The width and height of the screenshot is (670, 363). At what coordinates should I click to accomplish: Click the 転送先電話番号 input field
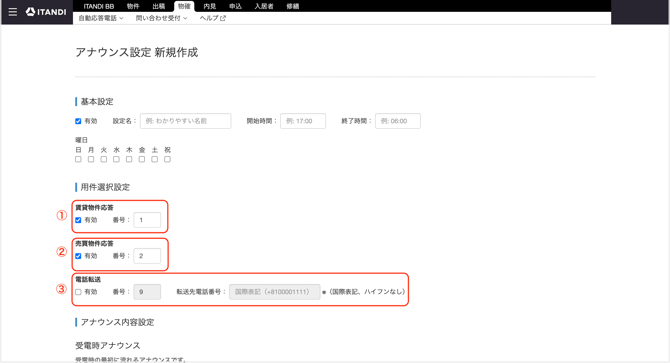[274, 292]
